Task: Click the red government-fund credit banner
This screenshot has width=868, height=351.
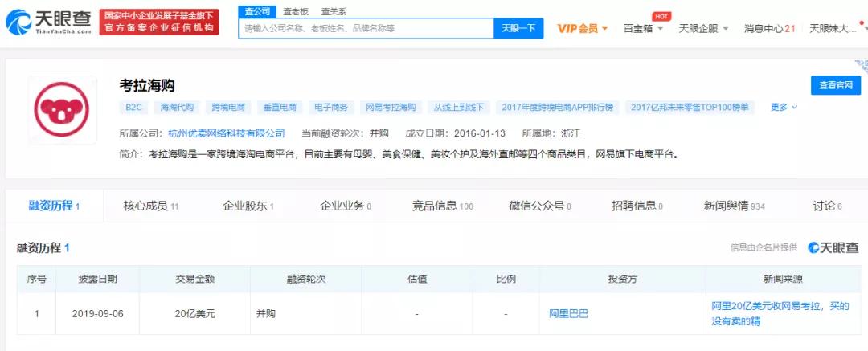Action: (159, 22)
